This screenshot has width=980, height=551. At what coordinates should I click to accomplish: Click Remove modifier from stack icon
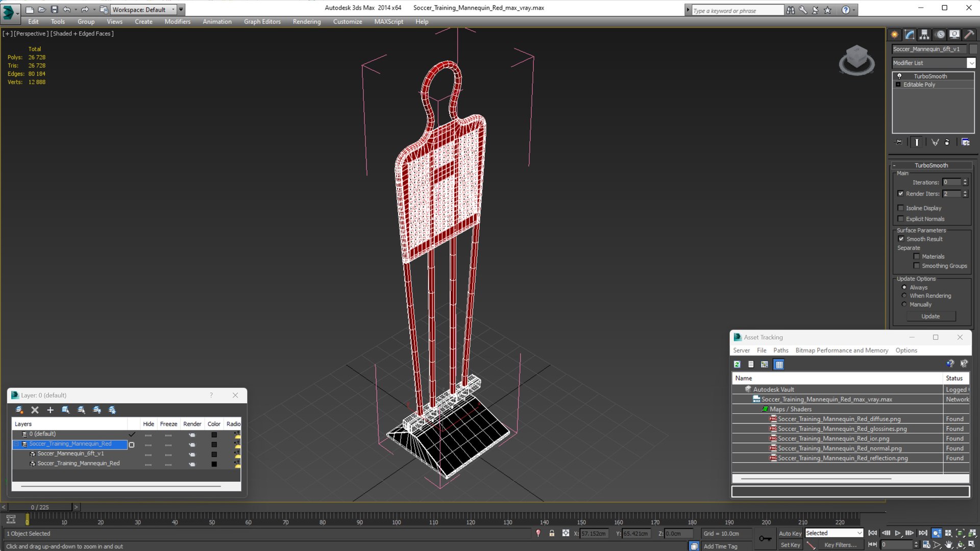coord(947,142)
